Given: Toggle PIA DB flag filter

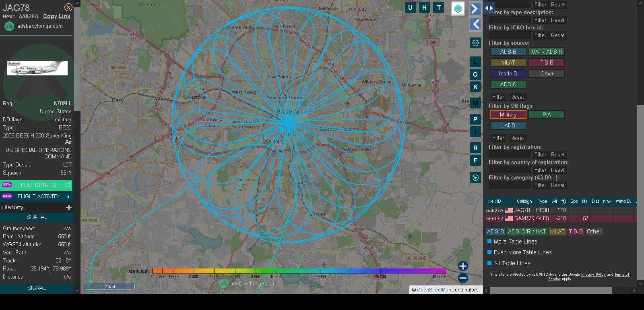Looking at the screenshot, I should click(547, 114).
